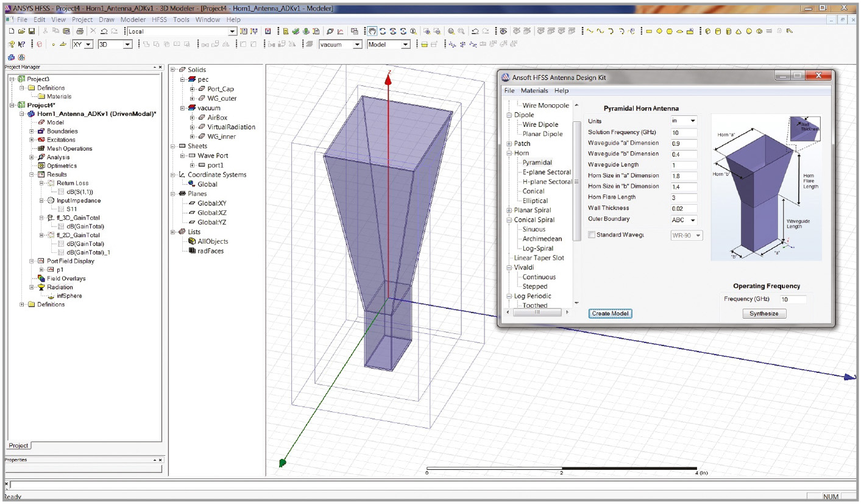
Task: Open the Materials menu in Antenna Design Kit
Action: [x=534, y=90]
